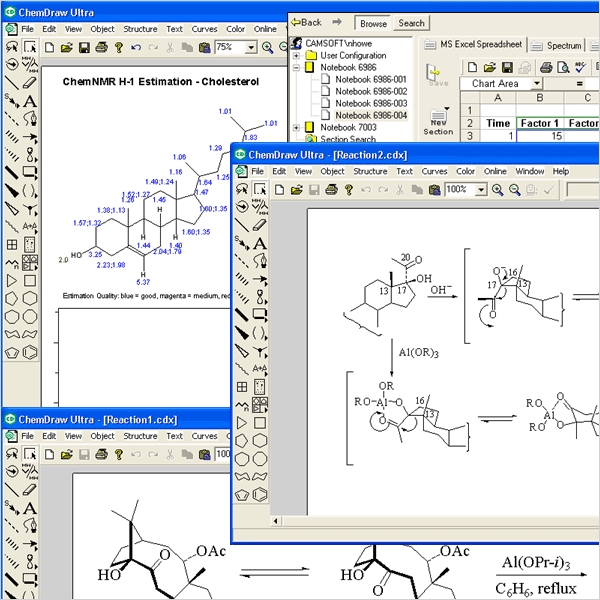Image resolution: width=600 pixels, height=600 pixels.
Task: Choose the Text tool in Reaction2 window
Action: (260, 243)
